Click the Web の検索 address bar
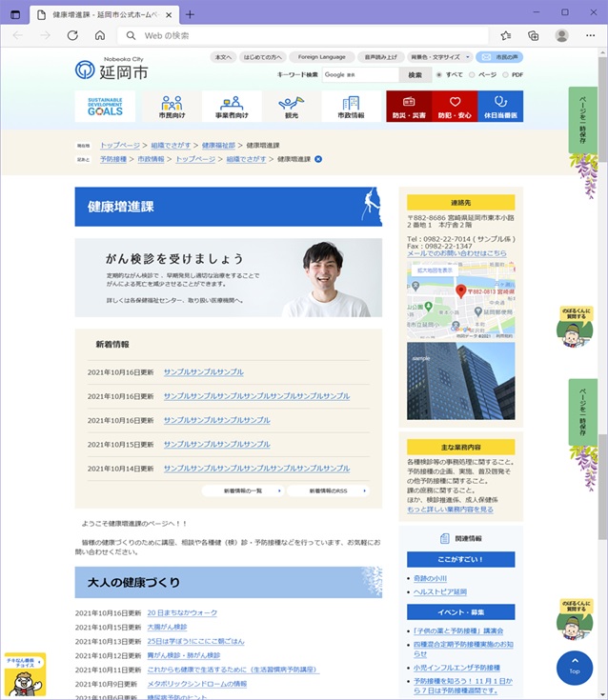This screenshot has width=608, height=700. (x=303, y=36)
